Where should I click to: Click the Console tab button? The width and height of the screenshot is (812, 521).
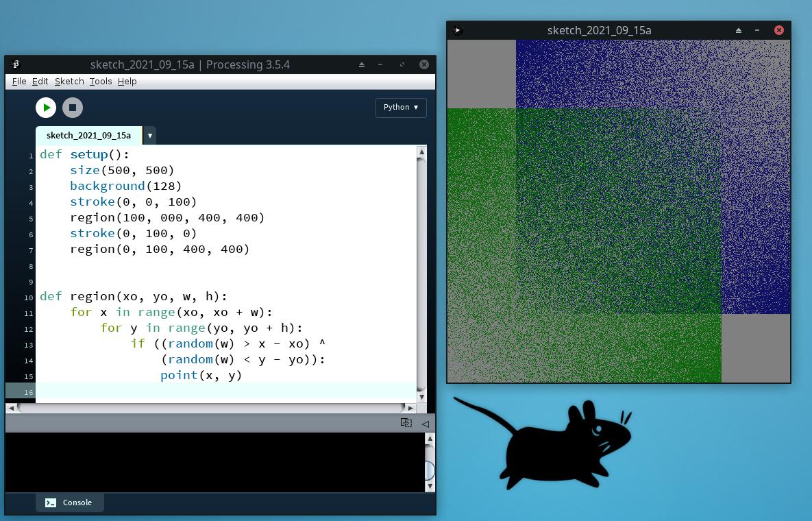tap(69, 502)
